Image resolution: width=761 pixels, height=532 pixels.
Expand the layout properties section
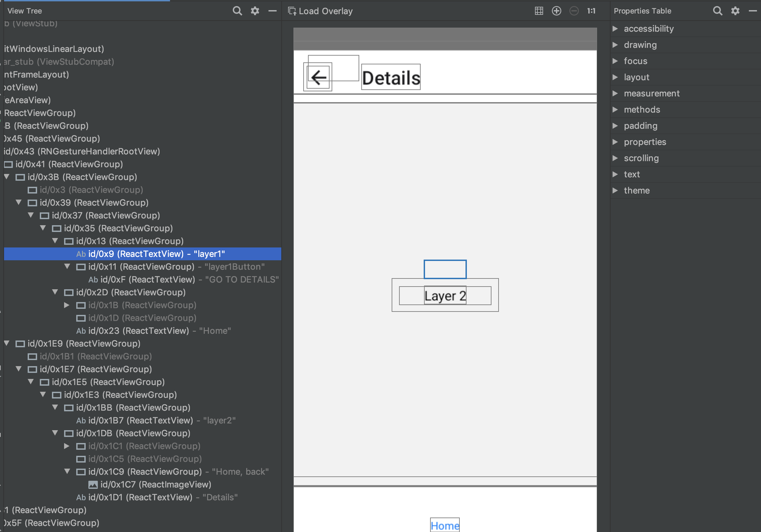615,77
